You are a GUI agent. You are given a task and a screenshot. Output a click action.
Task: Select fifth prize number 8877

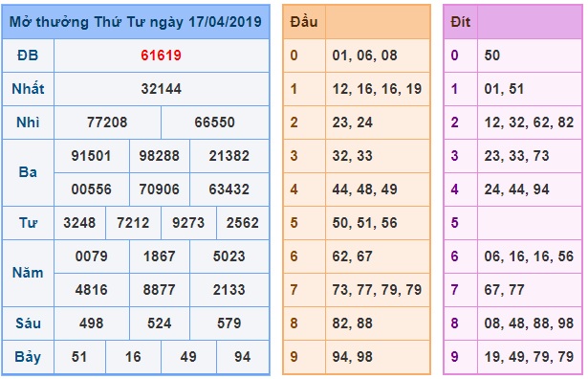pyautogui.click(x=160, y=290)
